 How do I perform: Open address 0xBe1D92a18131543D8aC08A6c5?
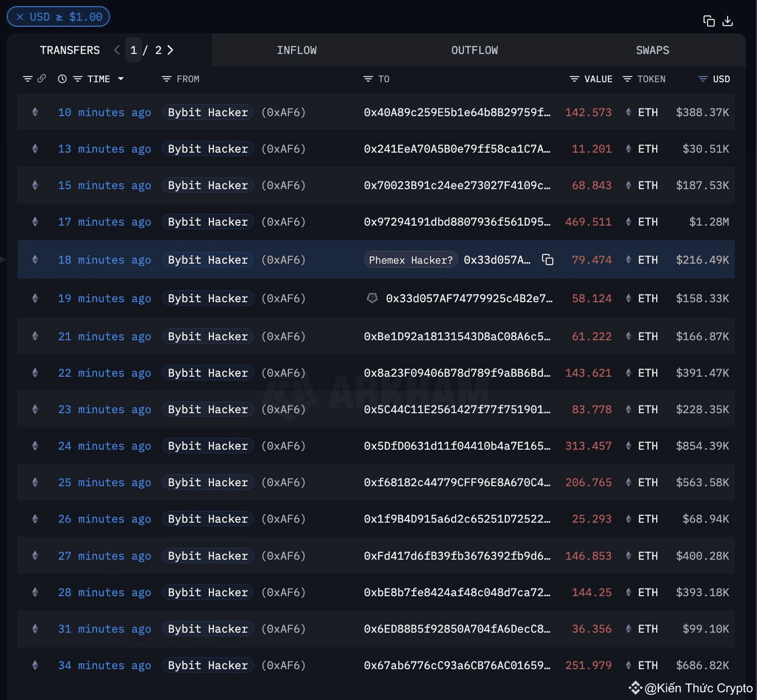click(457, 336)
